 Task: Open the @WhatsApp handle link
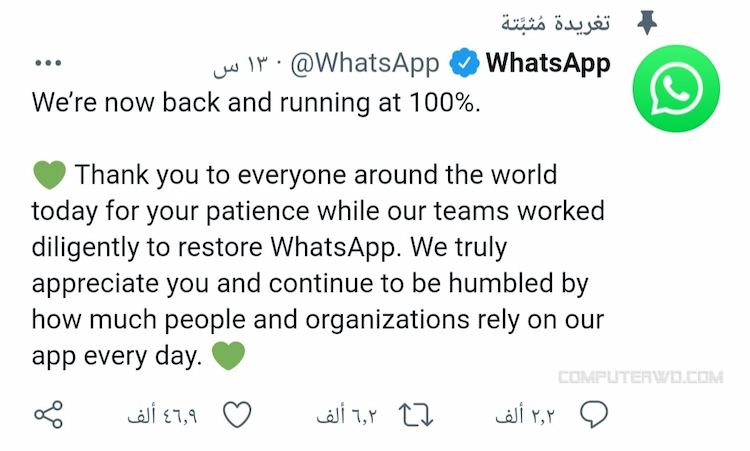tap(365, 63)
